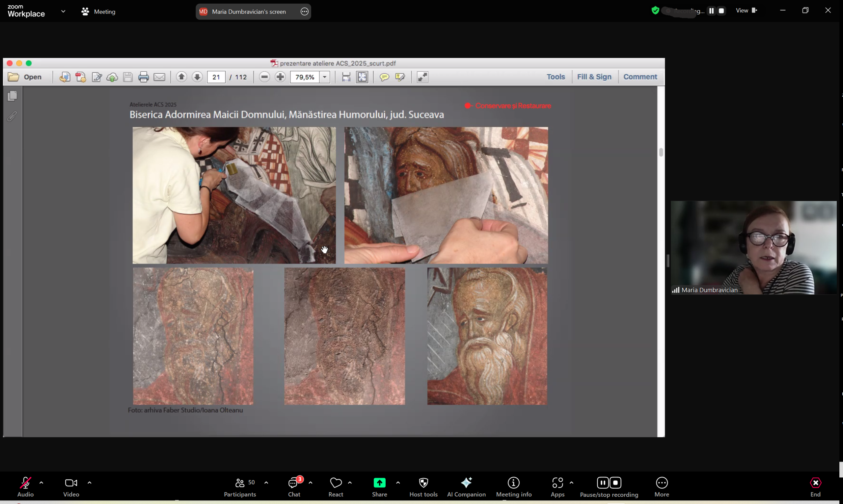Toggle the Chat panel
The image size is (843, 504).
click(294, 487)
